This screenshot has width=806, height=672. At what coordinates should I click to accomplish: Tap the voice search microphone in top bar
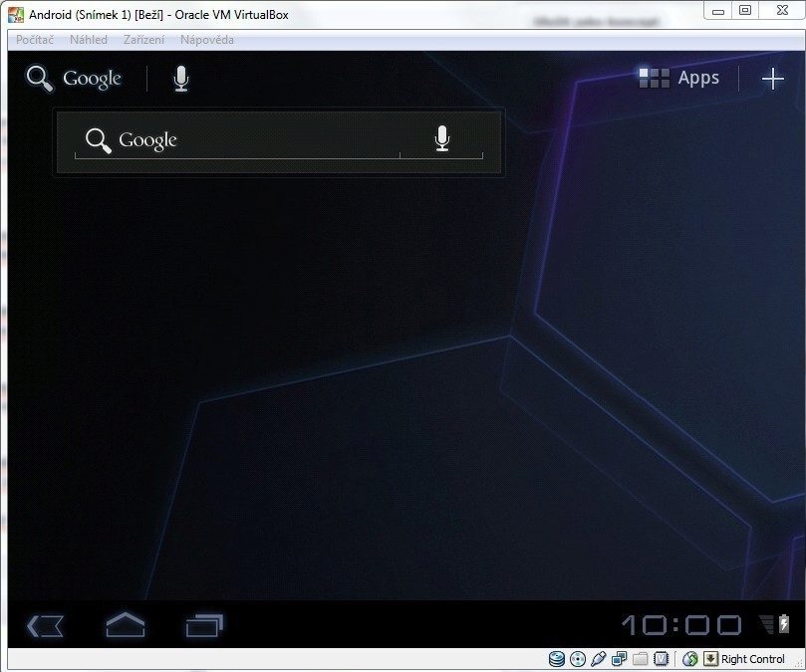pos(181,79)
